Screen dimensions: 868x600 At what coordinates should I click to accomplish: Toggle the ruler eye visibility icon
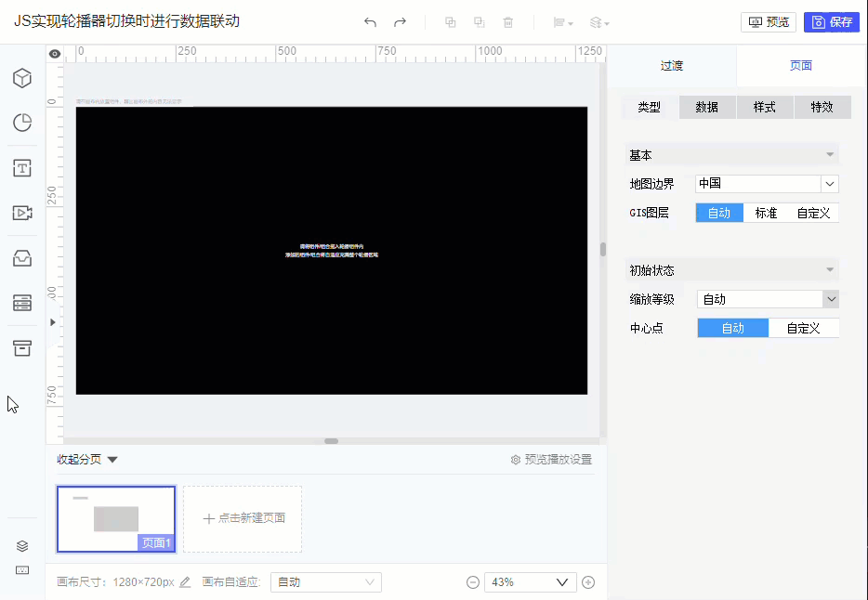pyautogui.click(x=55, y=54)
